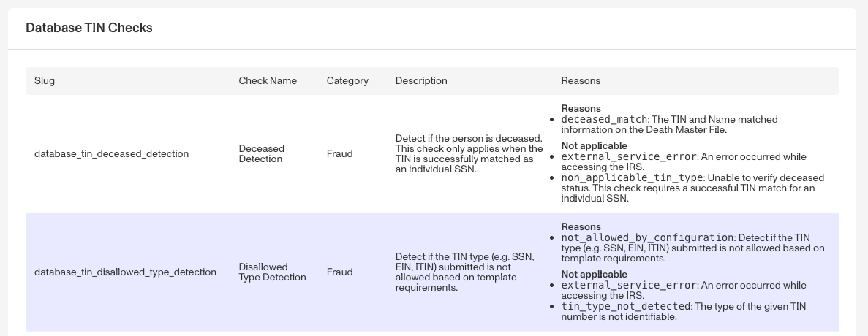868x336 pixels.
Task: Click external_service_error in deceased detection row
Action: point(629,157)
